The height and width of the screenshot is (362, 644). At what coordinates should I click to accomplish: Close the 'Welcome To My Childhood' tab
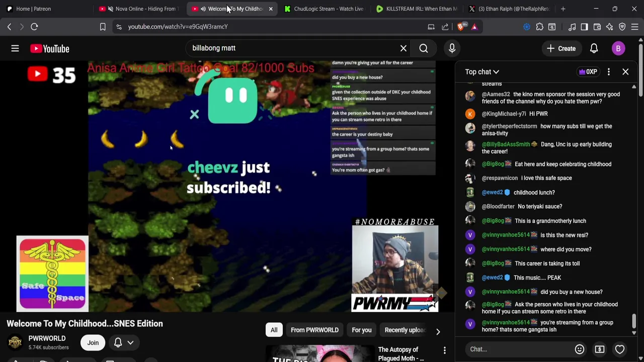(x=271, y=9)
